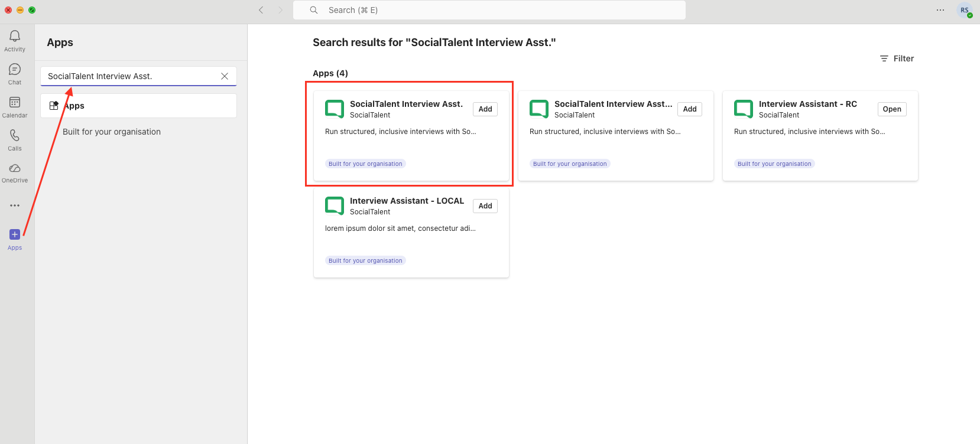Image resolution: width=980 pixels, height=444 pixels.
Task: Click the Apps (4) results heading
Action: tap(330, 73)
